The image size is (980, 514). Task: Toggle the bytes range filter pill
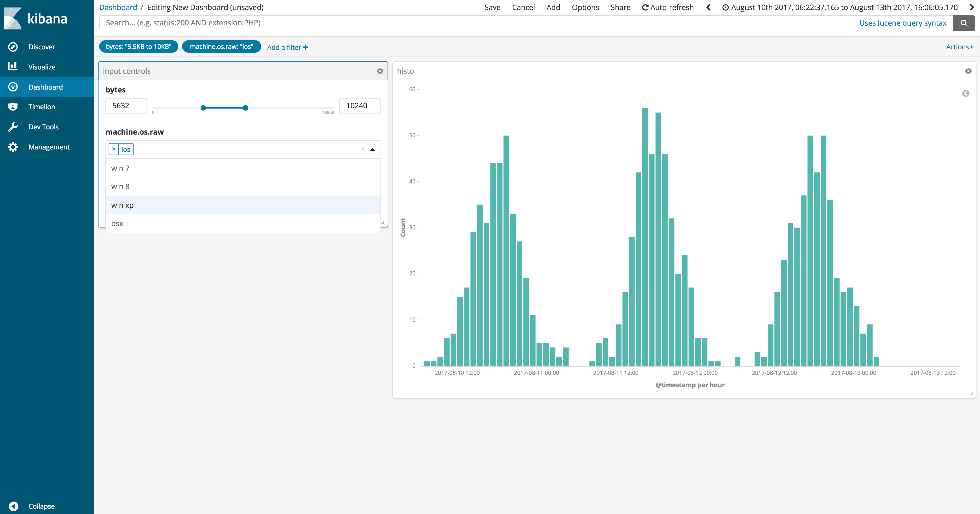point(138,46)
